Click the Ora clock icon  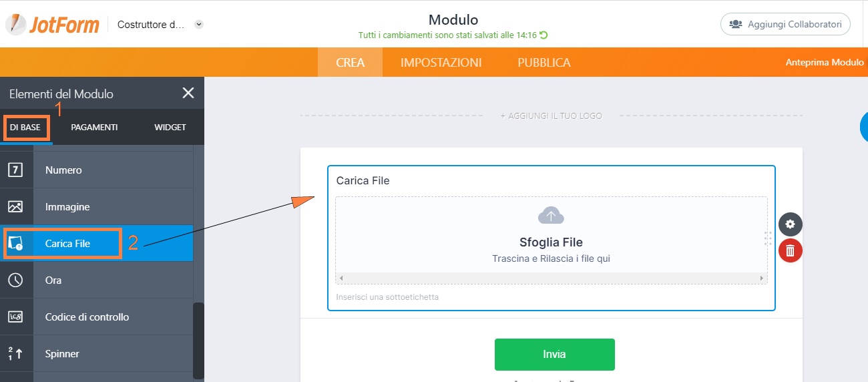15,280
